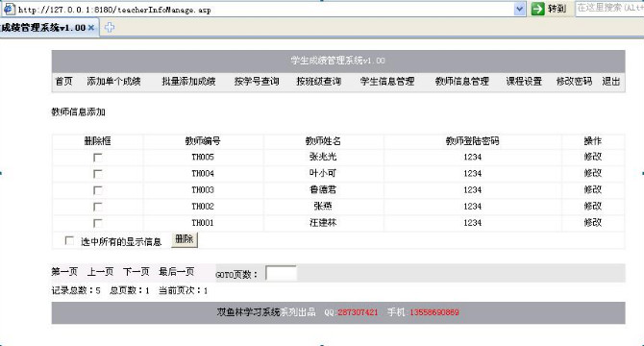Jump to 最后一页
644x346 pixels.
pyautogui.click(x=177, y=271)
